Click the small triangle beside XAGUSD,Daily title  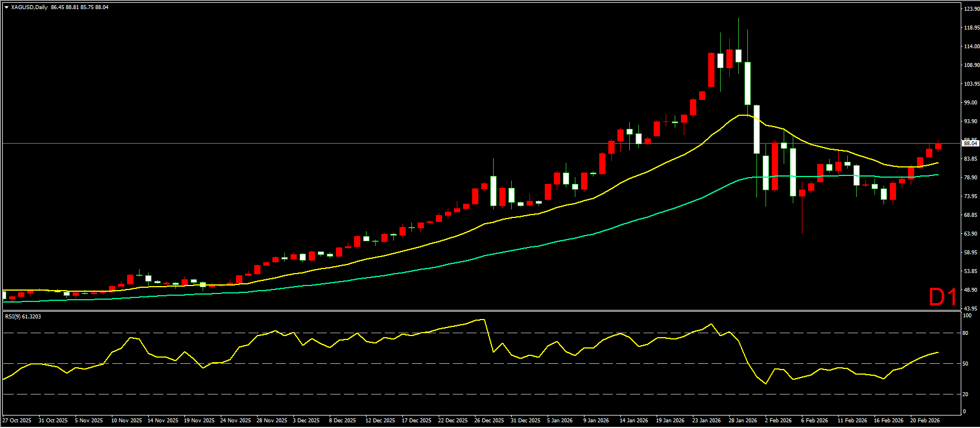point(6,7)
